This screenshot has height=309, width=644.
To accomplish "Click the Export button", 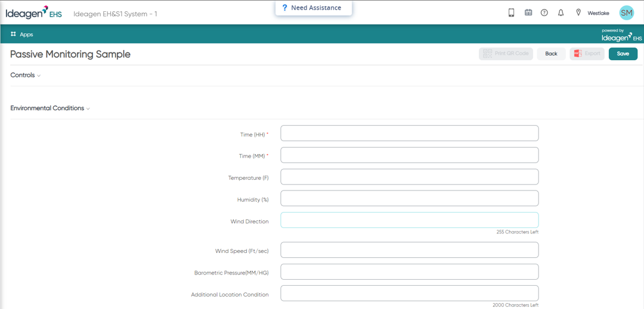I will (587, 54).
